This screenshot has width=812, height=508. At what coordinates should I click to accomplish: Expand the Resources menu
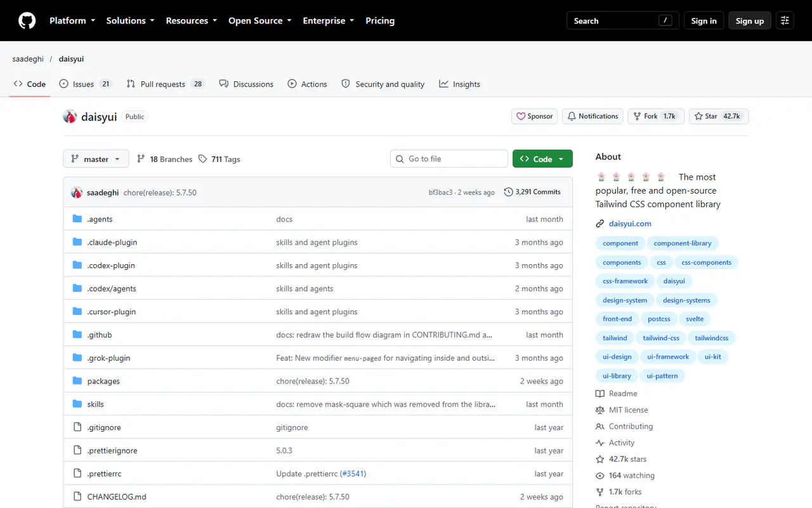pos(192,21)
